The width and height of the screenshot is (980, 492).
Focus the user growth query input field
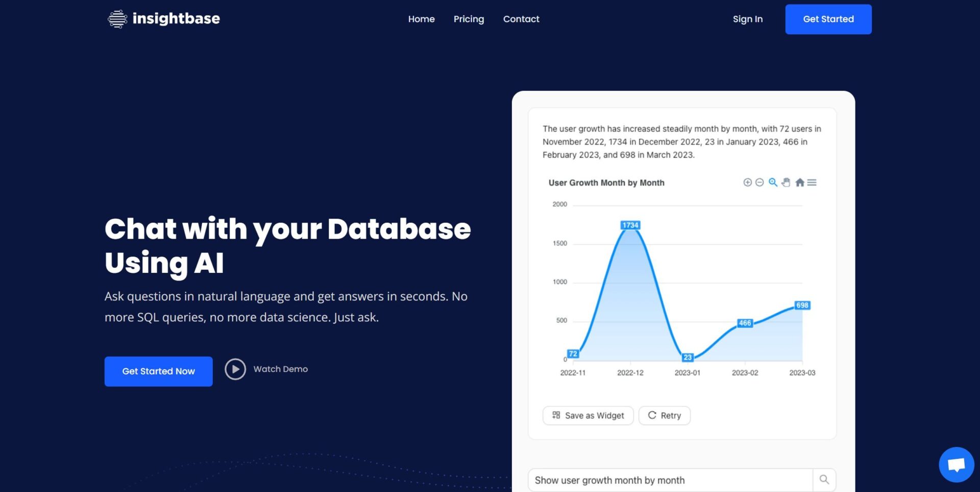pos(670,480)
